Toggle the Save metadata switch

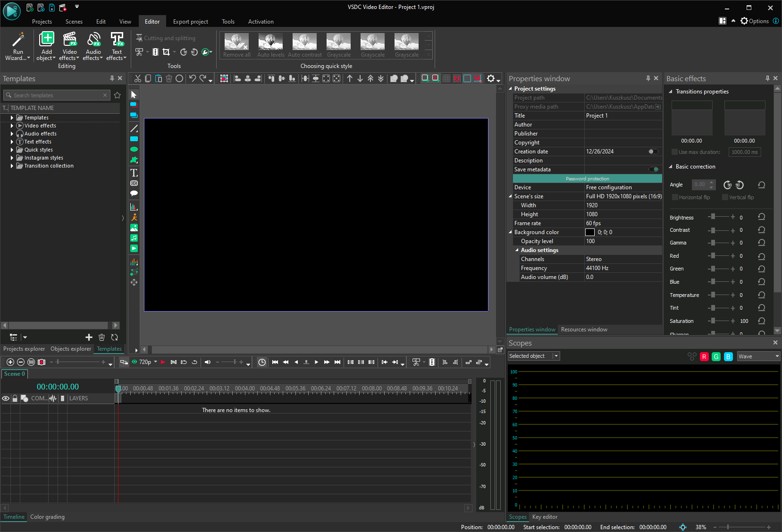tap(654, 169)
